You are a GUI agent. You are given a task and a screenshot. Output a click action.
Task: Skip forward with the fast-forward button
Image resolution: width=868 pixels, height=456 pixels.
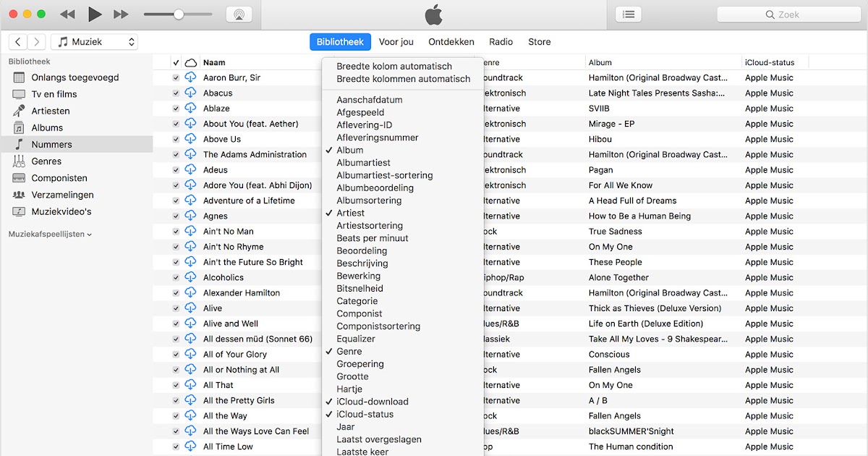click(x=121, y=14)
